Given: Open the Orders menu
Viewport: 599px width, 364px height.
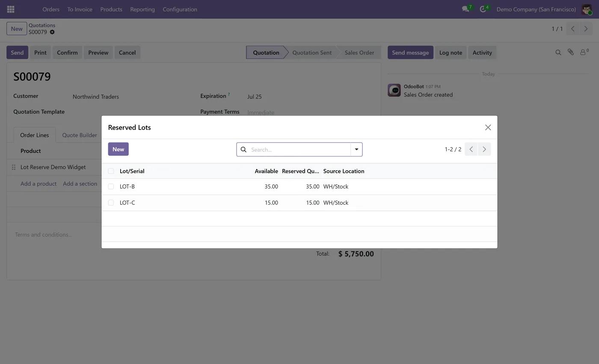Looking at the screenshot, I should tap(51, 9).
